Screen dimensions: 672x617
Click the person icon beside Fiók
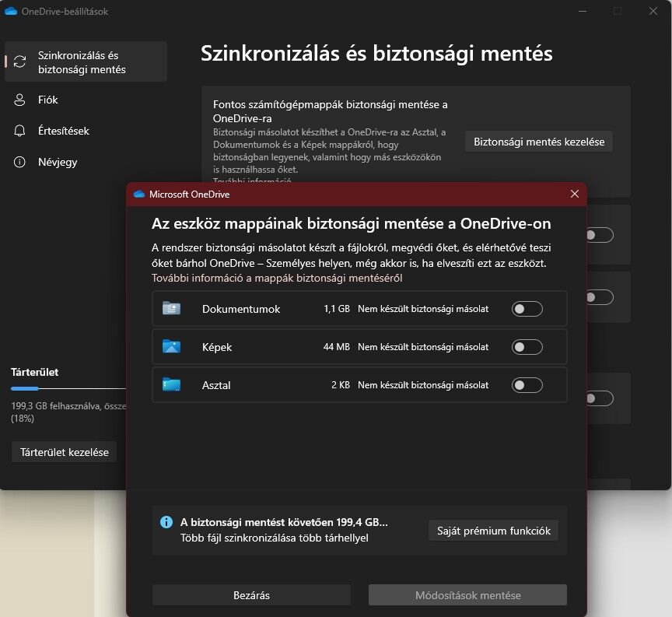(x=19, y=100)
